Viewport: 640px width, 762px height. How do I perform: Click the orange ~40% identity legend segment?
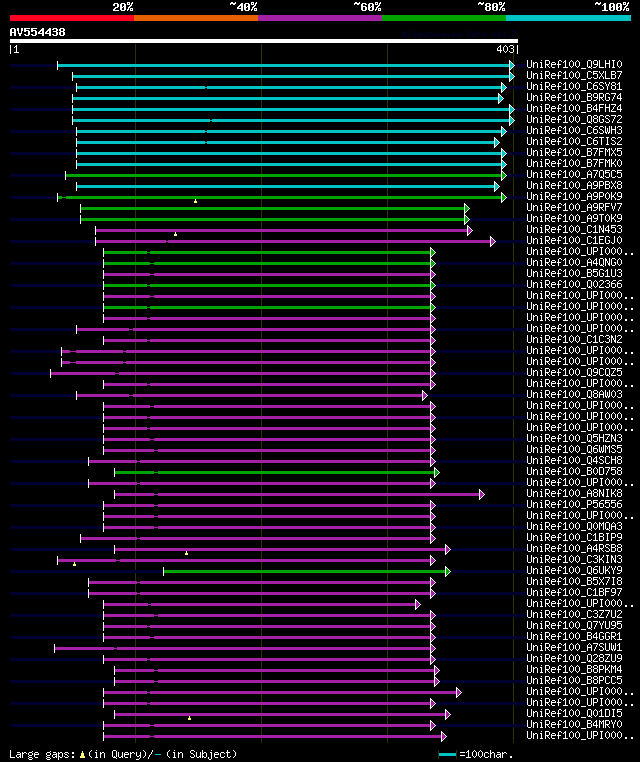[196, 18]
